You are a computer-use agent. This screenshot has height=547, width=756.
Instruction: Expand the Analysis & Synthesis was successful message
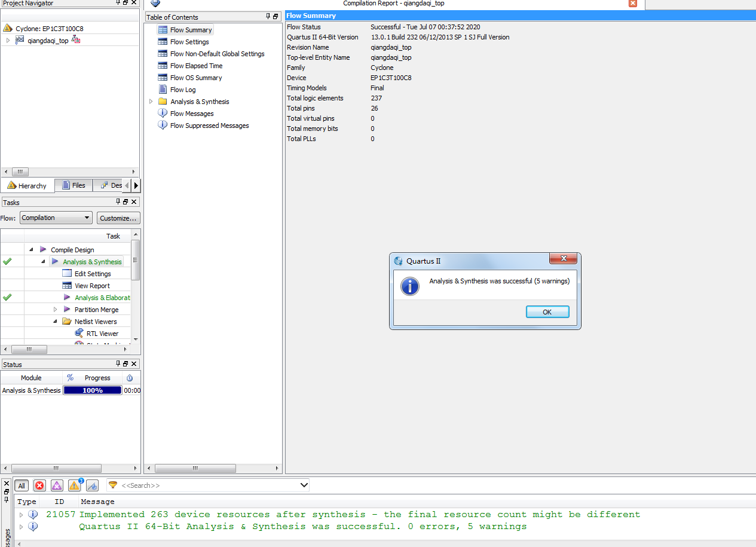(x=22, y=526)
